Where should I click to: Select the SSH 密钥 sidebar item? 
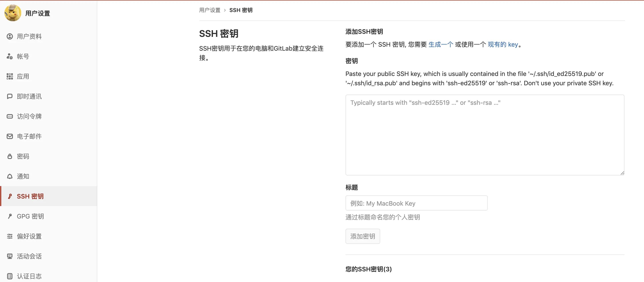point(30,196)
